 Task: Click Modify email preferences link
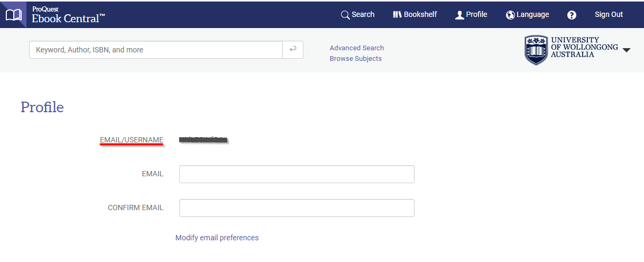(217, 238)
